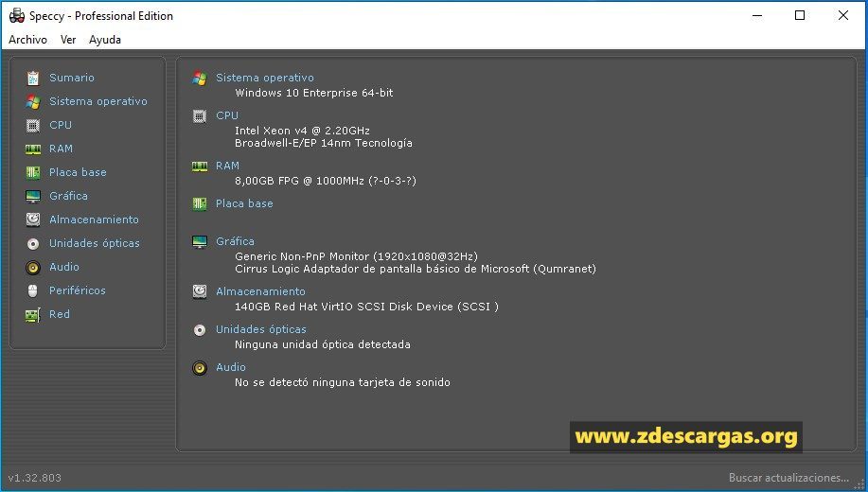This screenshot has height=492, width=868.
Task: Select Sumario in the sidebar
Action: (x=72, y=78)
